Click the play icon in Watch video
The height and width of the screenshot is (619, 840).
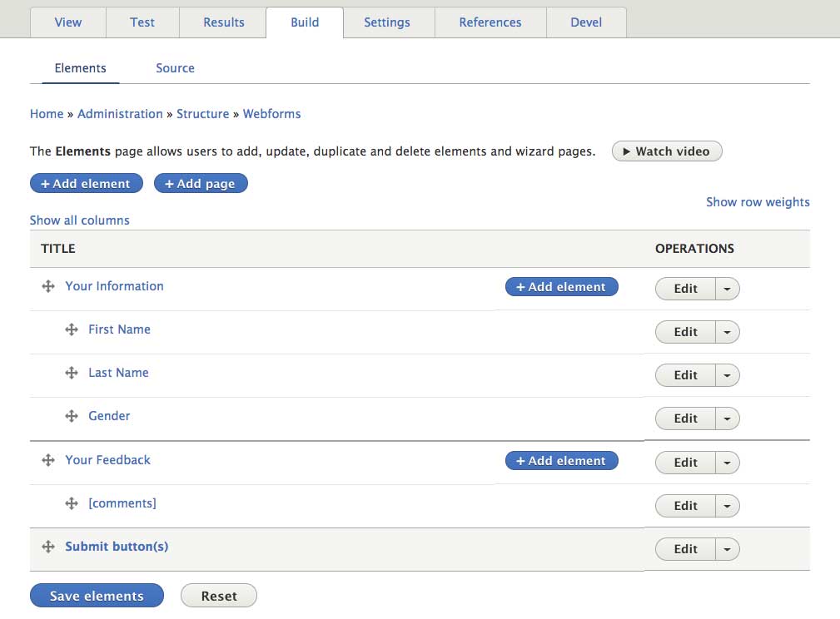[x=629, y=151]
